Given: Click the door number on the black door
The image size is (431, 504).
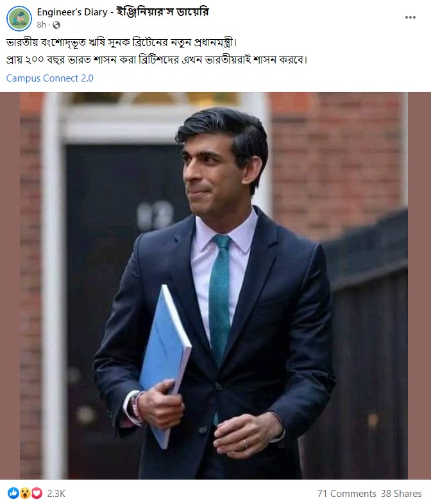Looking at the screenshot, I should pyautogui.click(x=155, y=215).
